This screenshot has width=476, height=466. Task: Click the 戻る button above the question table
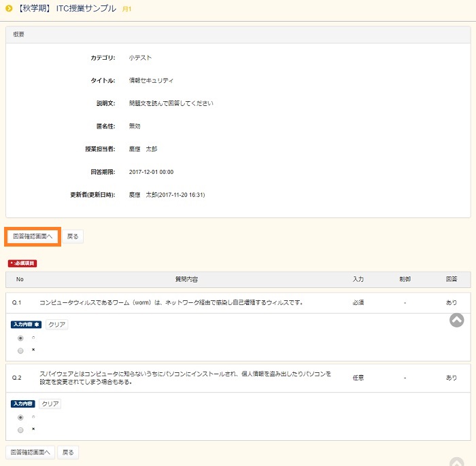tap(72, 236)
